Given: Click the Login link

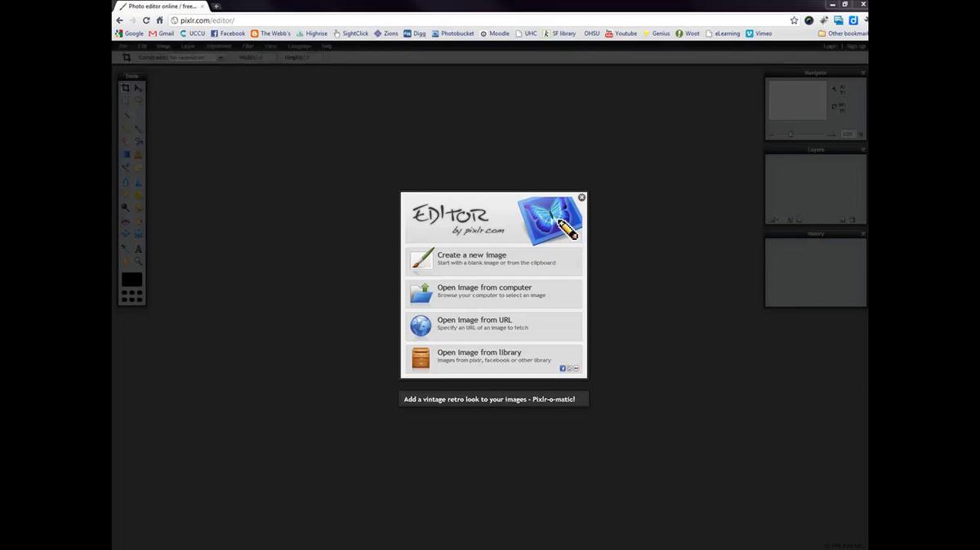Looking at the screenshot, I should click(830, 47).
